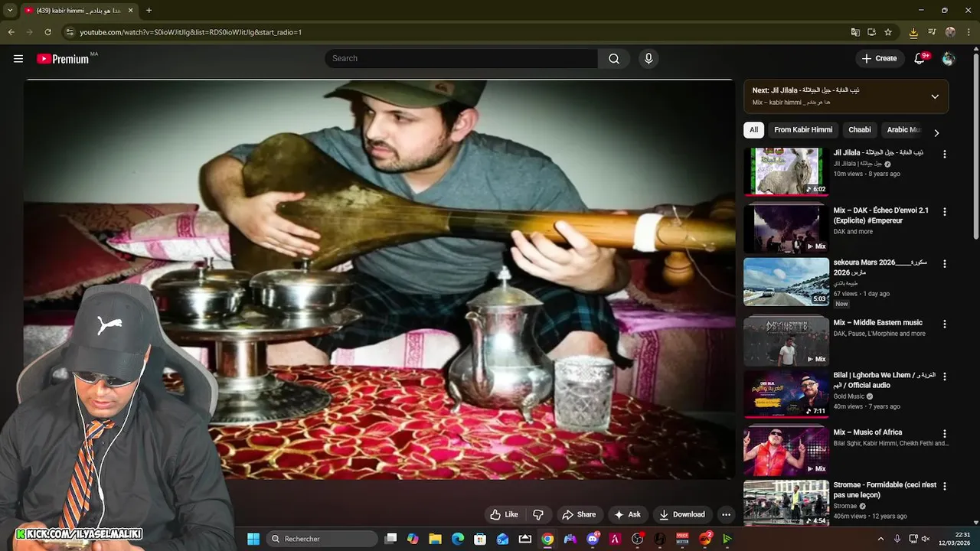Open Jil Jilala video thumbnail
980x551 pixels.
[786, 171]
